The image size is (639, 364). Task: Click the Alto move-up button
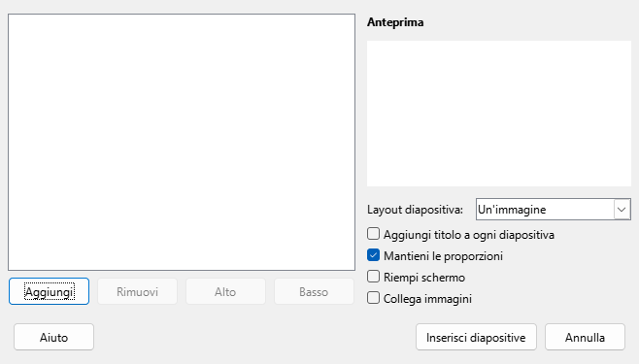point(225,291)
